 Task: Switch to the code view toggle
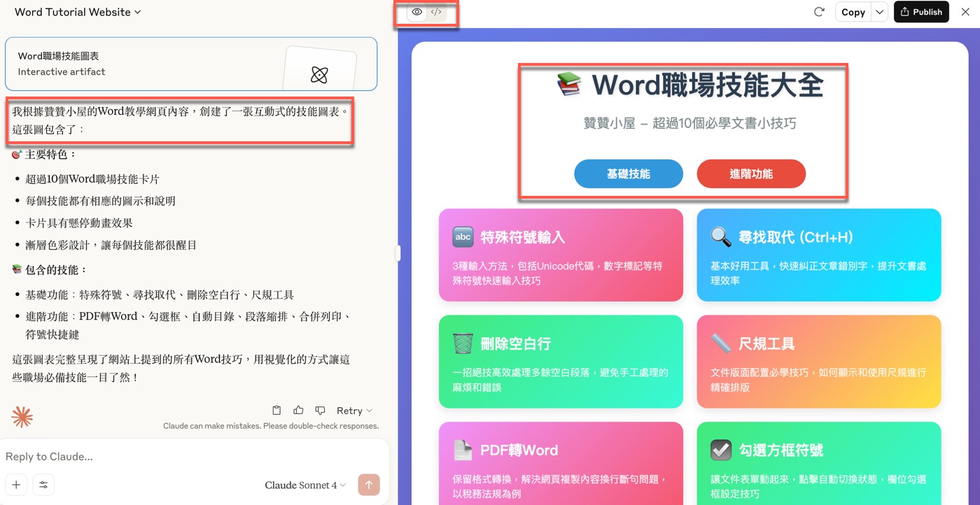click(x=436, y=12)
